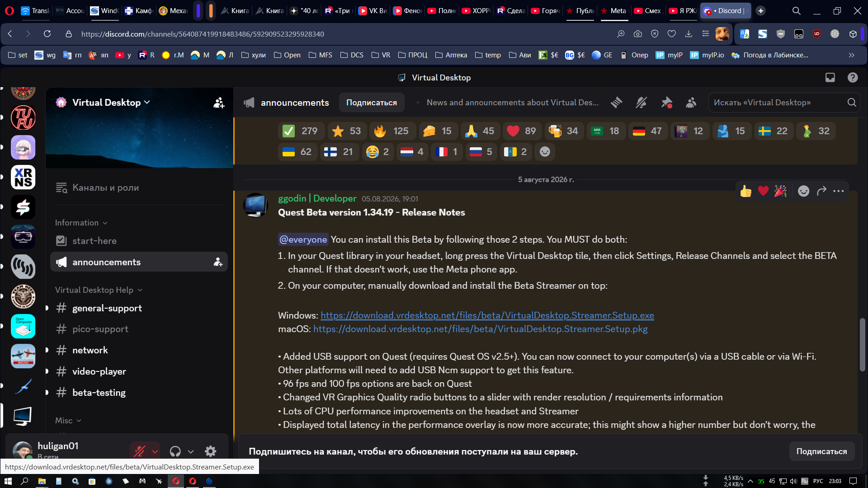Add thumbs up quick reaction to message

point(746,191)
